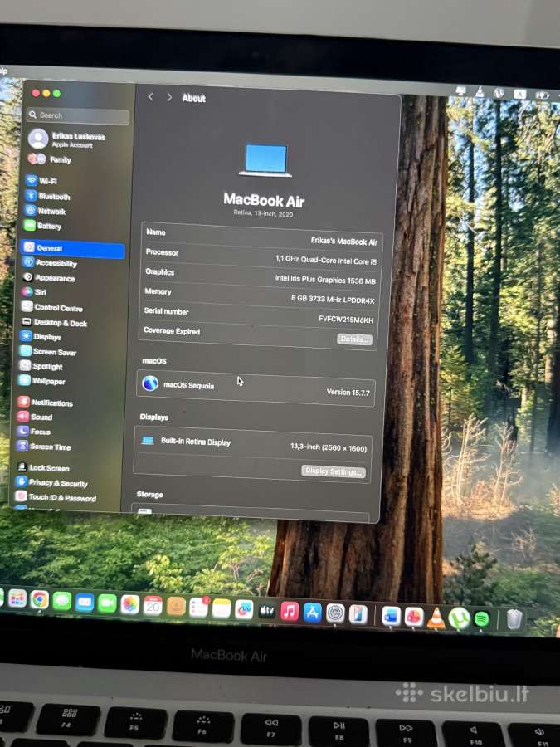Viewport: 560px width, 747px height.
Task: Click the battery icon in menu bar
Action: [x=542, y=95]
